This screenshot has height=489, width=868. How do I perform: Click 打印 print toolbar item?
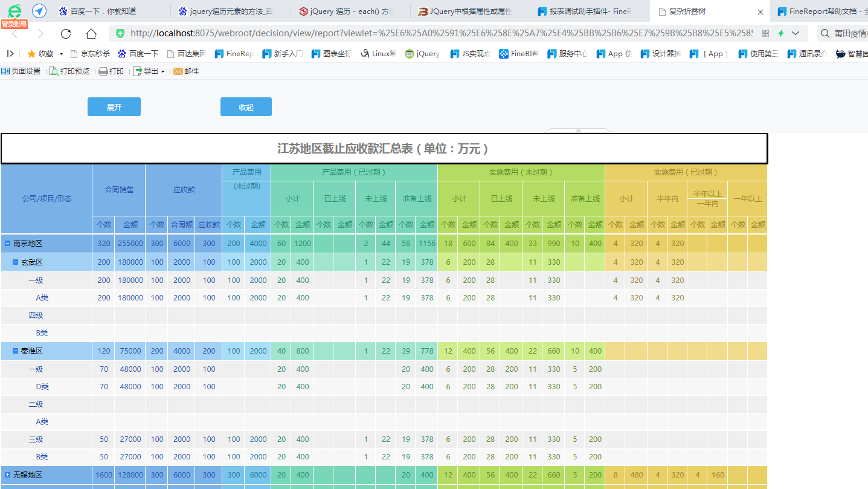(111, 71)
